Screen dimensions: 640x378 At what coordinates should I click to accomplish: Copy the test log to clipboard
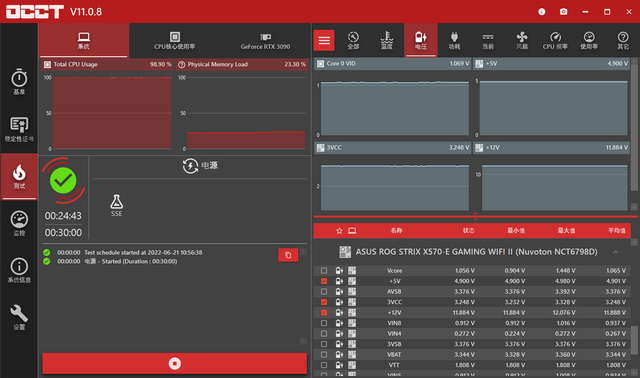(288, 255)
